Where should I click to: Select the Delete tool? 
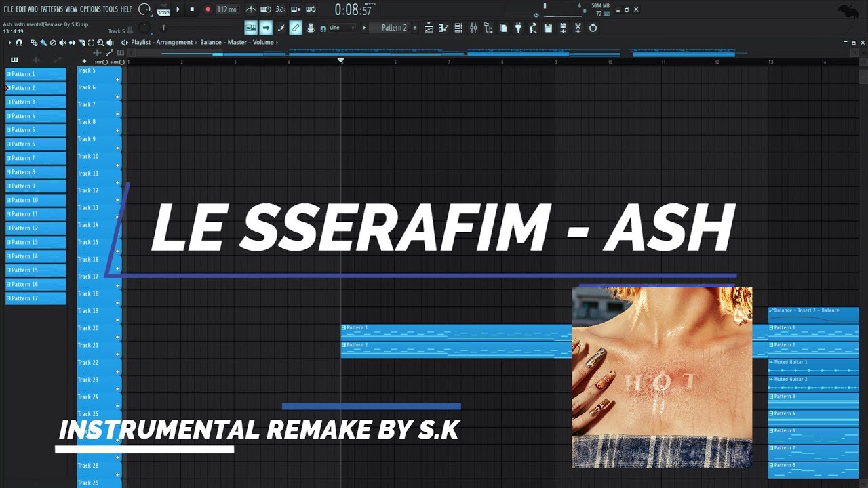[53, 43]
